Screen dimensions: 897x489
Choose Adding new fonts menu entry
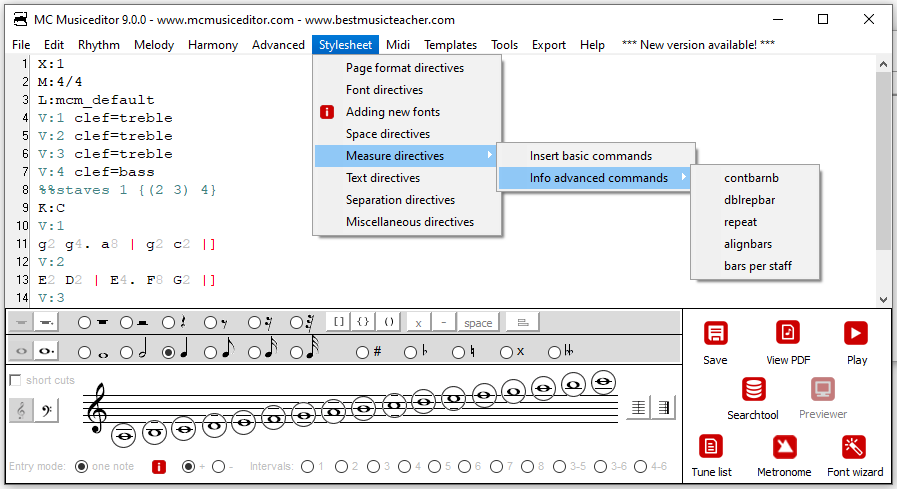pyautogui.click(x=392, y=112)
